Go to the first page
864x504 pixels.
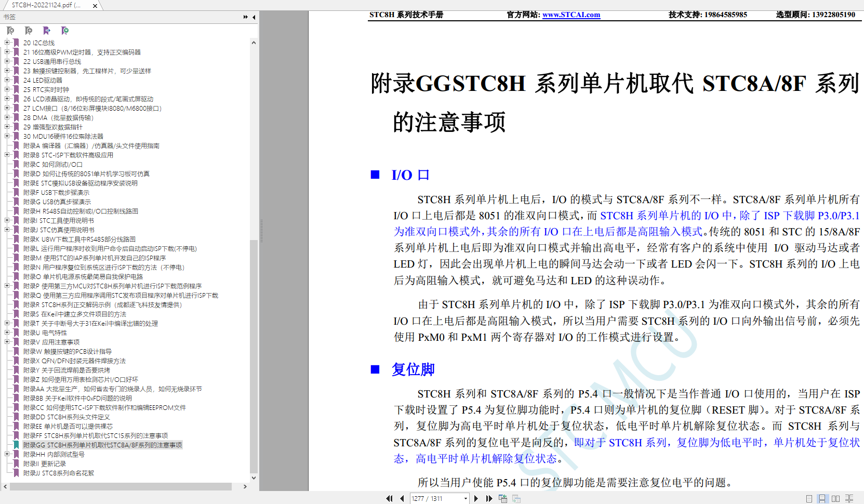pos(389,498)
